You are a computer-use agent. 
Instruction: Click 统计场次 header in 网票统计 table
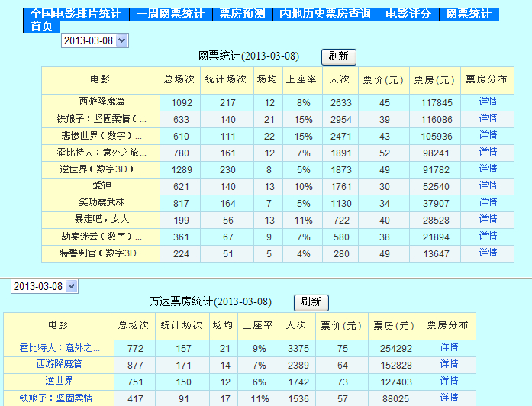pyautogui.click(x=226, y=79)
